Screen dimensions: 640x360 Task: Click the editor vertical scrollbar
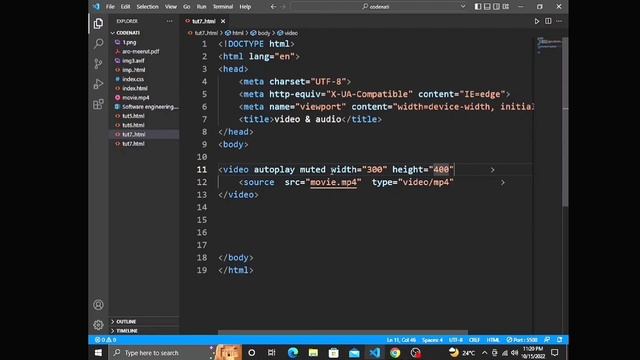click(x=565, y=122)
